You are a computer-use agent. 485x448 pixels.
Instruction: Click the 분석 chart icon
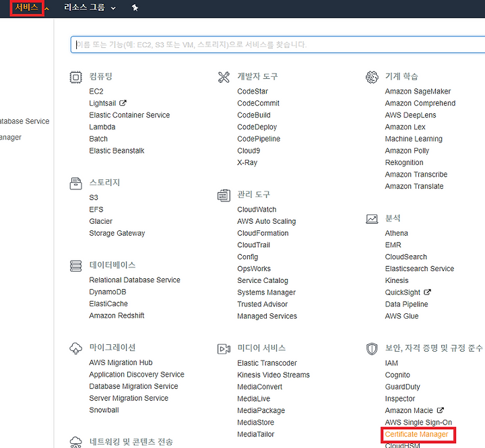point(371,219)
